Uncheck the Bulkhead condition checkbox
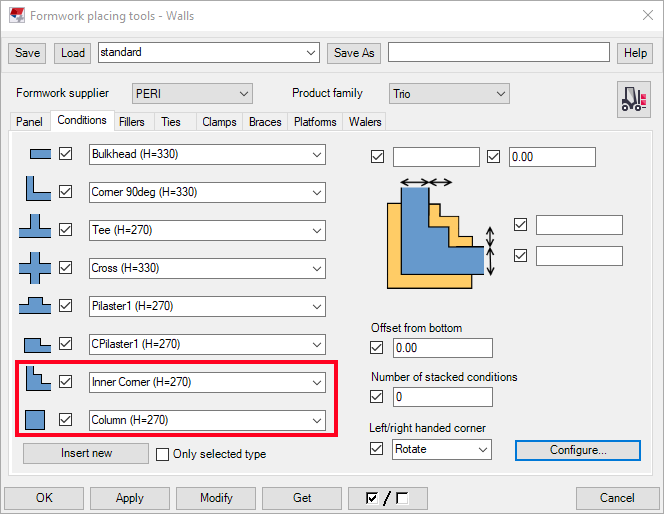 67,154
